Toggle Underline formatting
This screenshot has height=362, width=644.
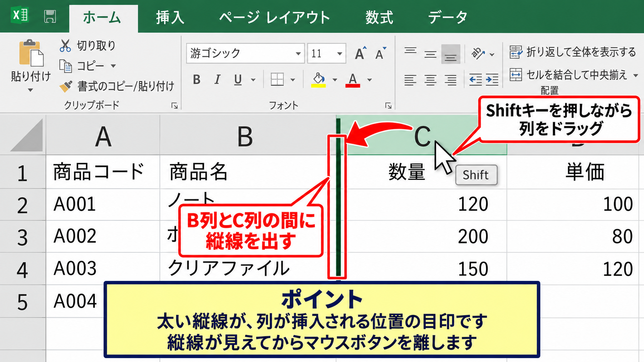pos(238,80)
